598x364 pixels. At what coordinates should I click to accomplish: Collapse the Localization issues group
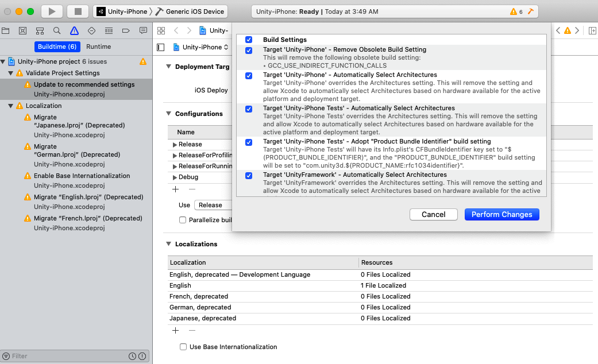click(11, 106)
